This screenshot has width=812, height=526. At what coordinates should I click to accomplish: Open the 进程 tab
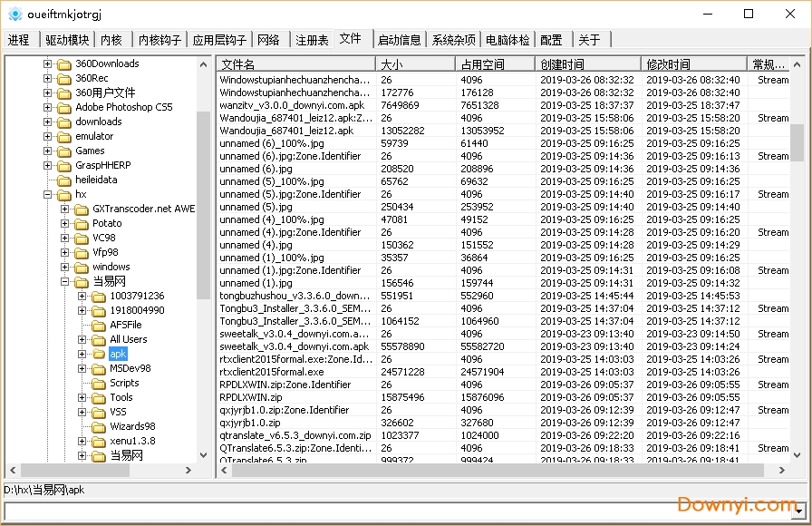(19, 40)
